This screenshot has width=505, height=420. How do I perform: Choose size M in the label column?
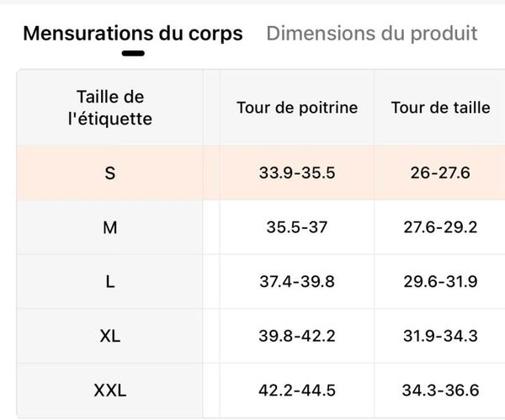109,227
